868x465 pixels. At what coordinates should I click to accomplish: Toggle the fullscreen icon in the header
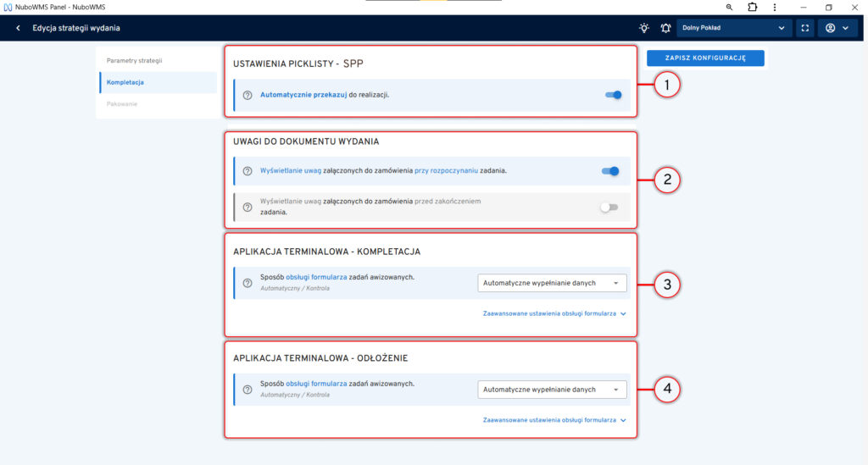coord(805,28)
